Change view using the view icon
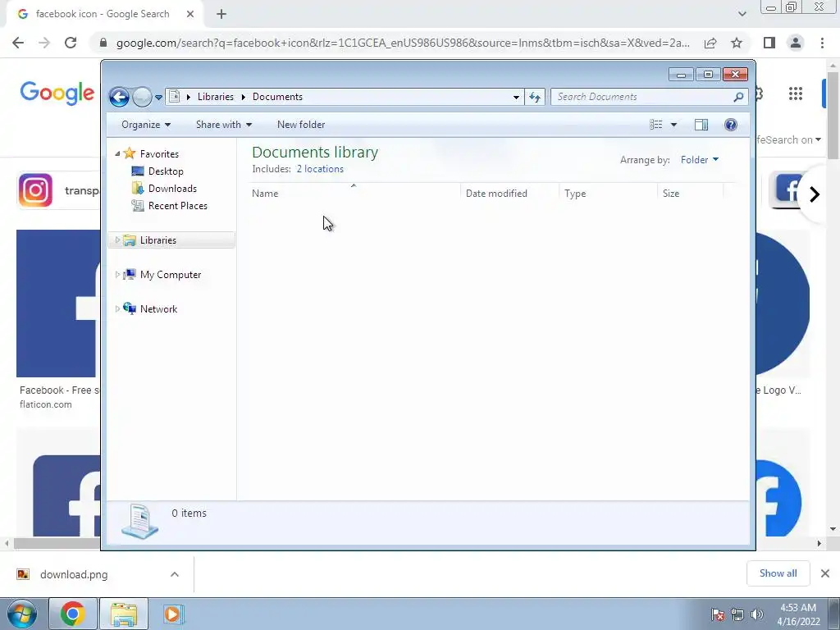 point(656,125)
